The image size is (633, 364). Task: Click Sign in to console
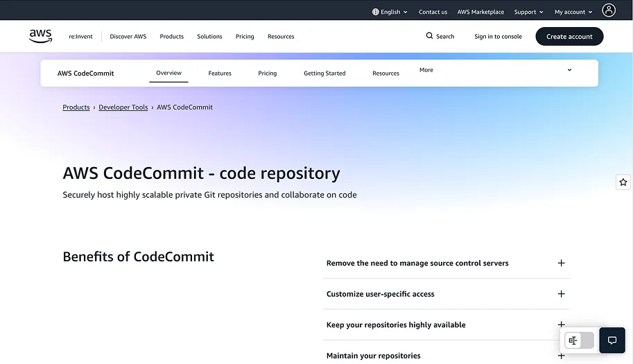coord(498,36)
